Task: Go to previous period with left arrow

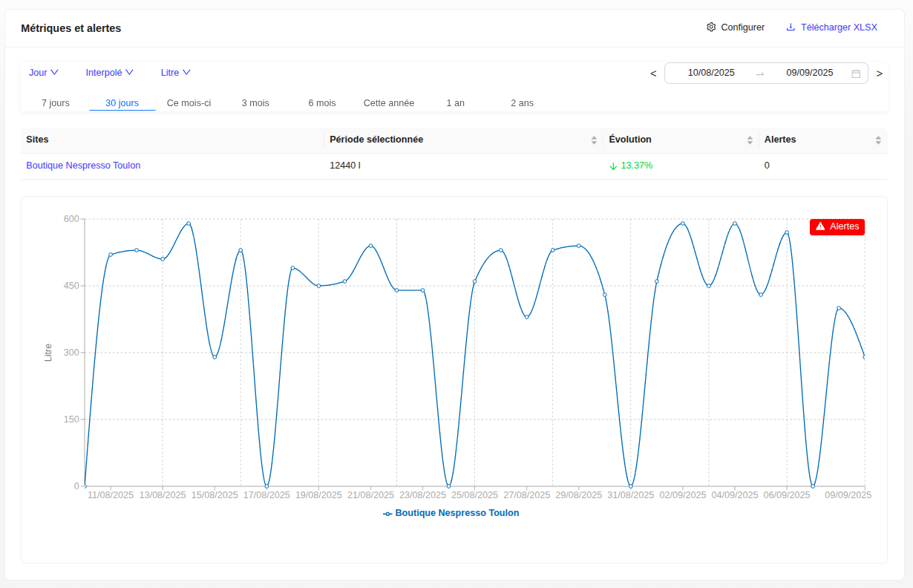Action: click(653, 73)
